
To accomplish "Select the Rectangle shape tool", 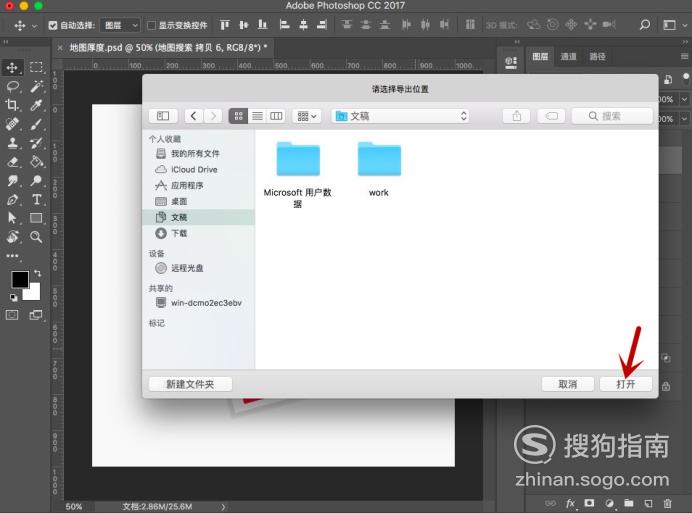I will 36,218.
